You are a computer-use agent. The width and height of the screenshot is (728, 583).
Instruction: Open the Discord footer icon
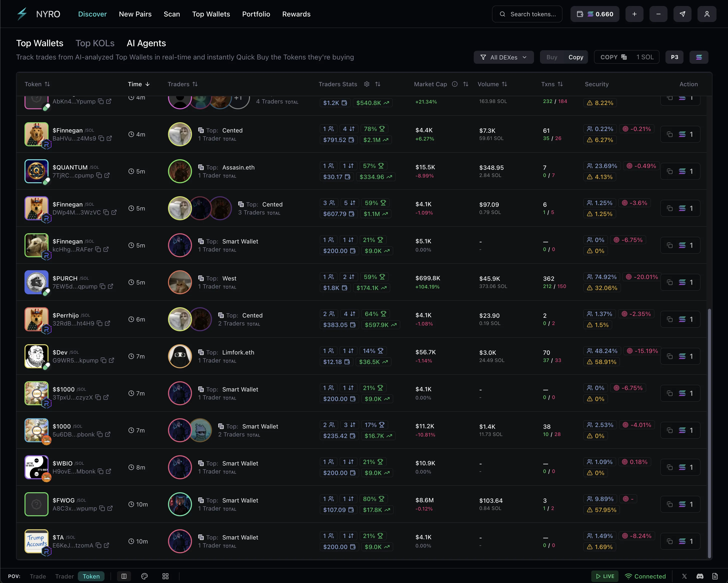[700, 576]
